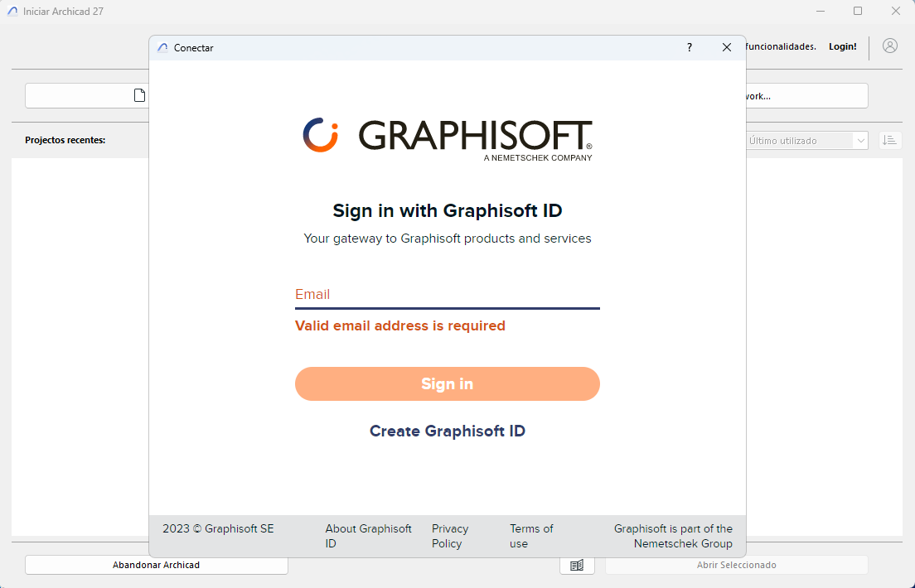
Task: Close the Conectar dialog
Action: [727, 48]
